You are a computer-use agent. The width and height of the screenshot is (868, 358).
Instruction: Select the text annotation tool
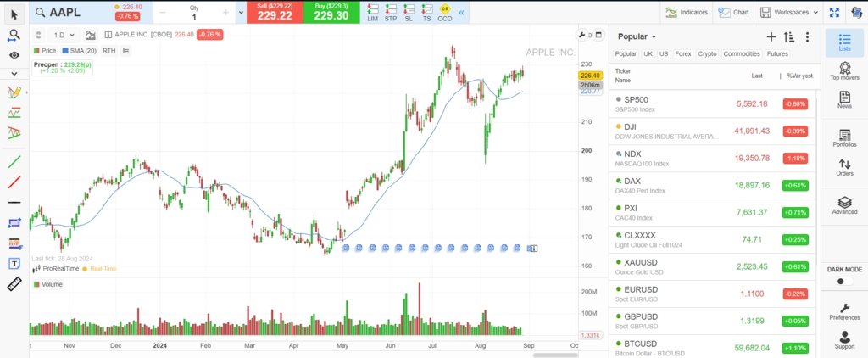pos(14,264)
